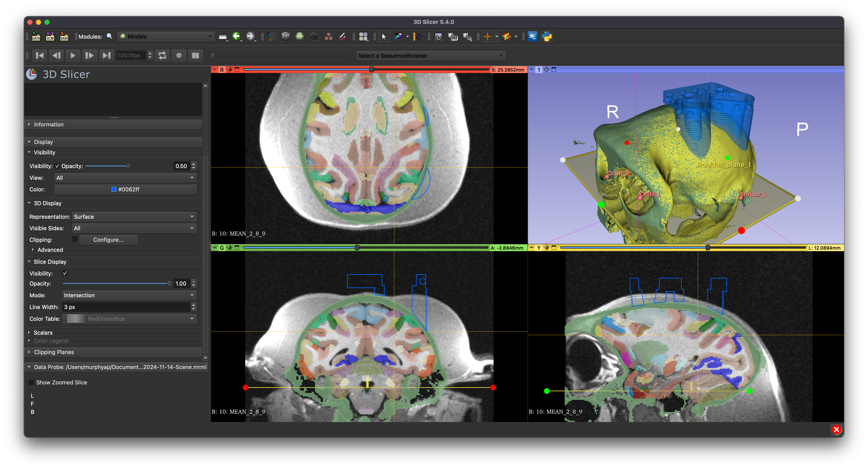Jump to first sequence frame
The height and width of the screenshot is (469, 868).
click(40, 55)
